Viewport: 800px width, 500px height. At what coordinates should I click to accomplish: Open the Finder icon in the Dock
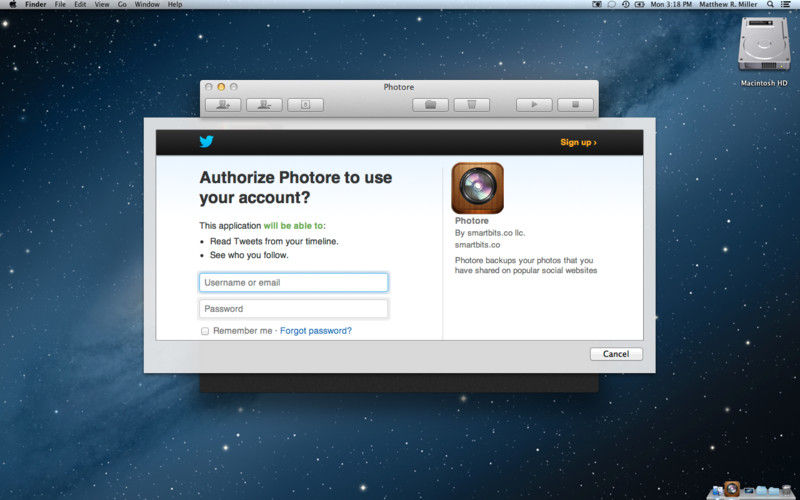point(717,491)
